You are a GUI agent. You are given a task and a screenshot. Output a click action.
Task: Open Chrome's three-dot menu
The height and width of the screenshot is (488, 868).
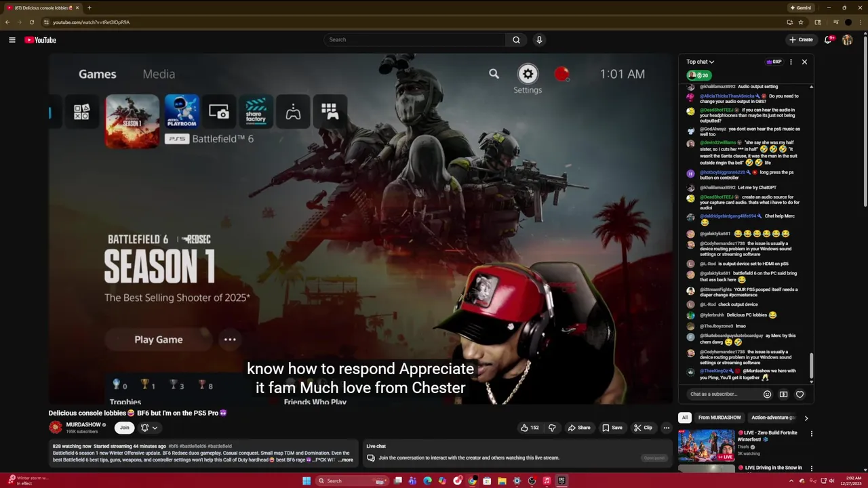coord(860,22)
